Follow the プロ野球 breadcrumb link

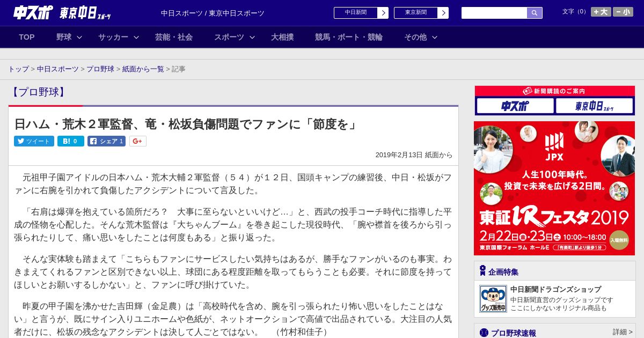(x=100, y=69)
